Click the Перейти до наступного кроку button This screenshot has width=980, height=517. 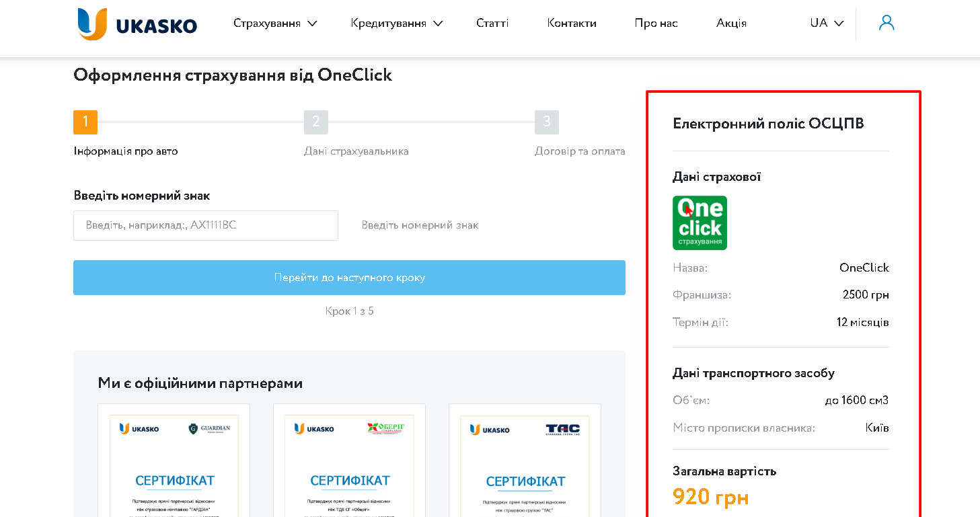349,278
